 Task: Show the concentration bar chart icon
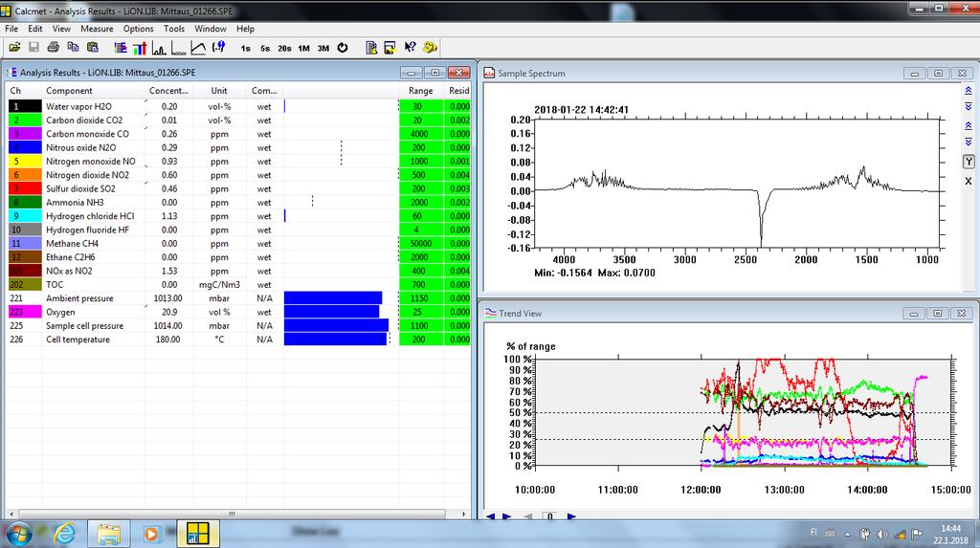pyautogui.click(x=140, y=48)
